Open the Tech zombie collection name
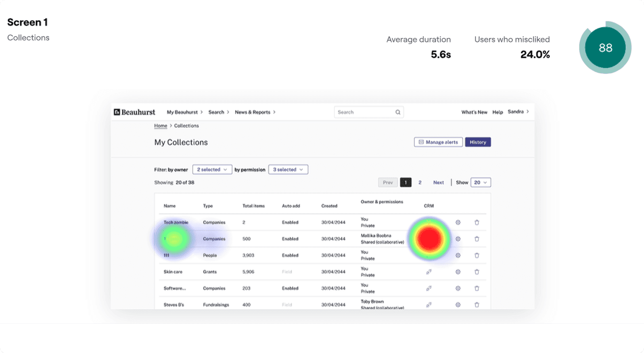This screenshot has width=644, height=353. (176, 222)
